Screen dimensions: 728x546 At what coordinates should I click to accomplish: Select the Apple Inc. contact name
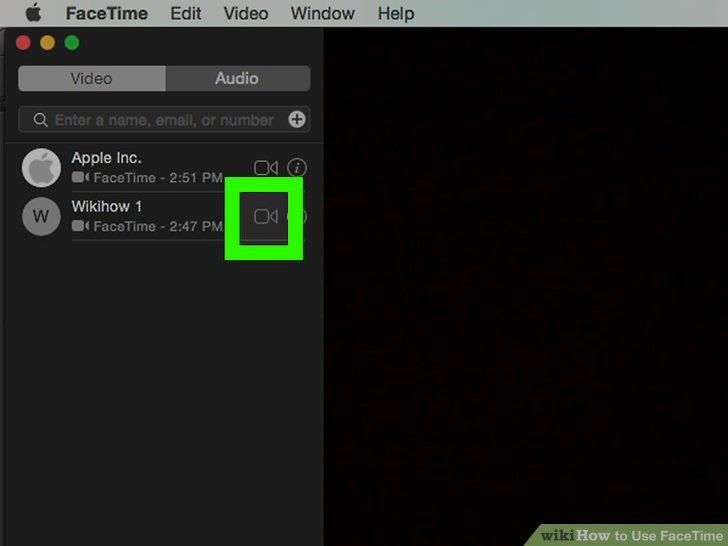(x=106, y=158)
